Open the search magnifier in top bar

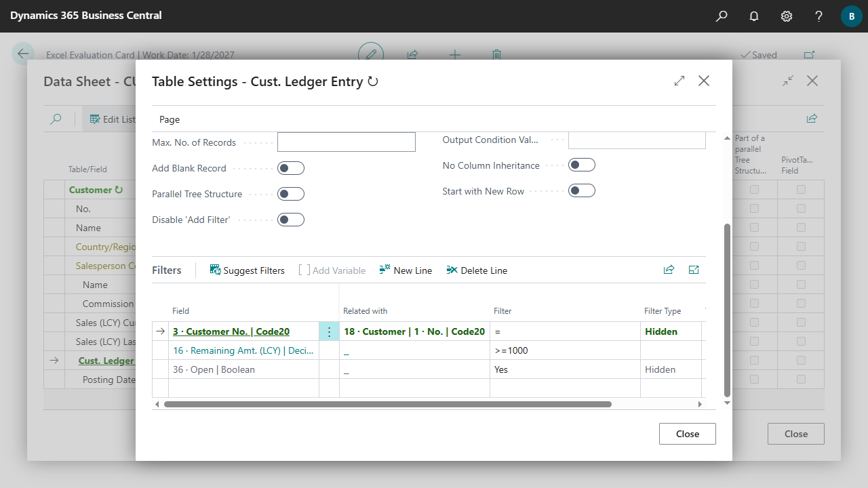click(722, 16)
